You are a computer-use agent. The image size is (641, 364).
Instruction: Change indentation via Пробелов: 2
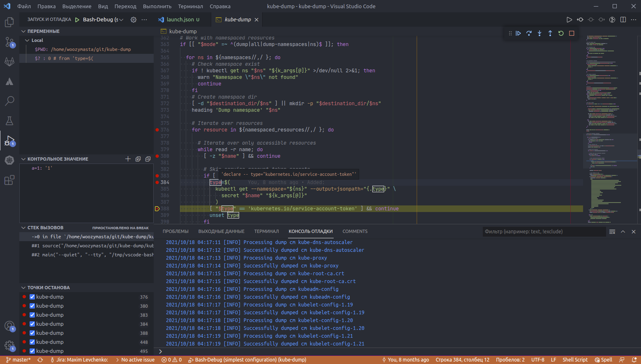point(510,360)
